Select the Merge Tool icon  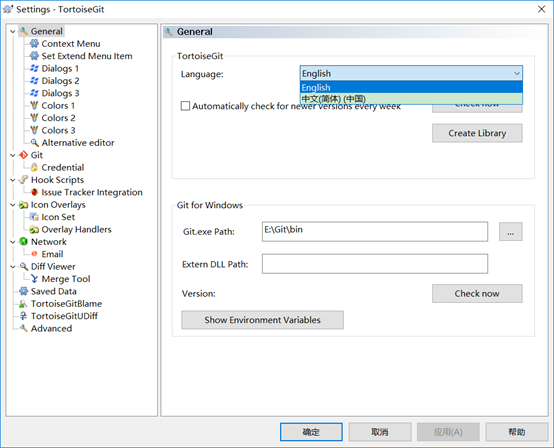click(x=34, y=279)
